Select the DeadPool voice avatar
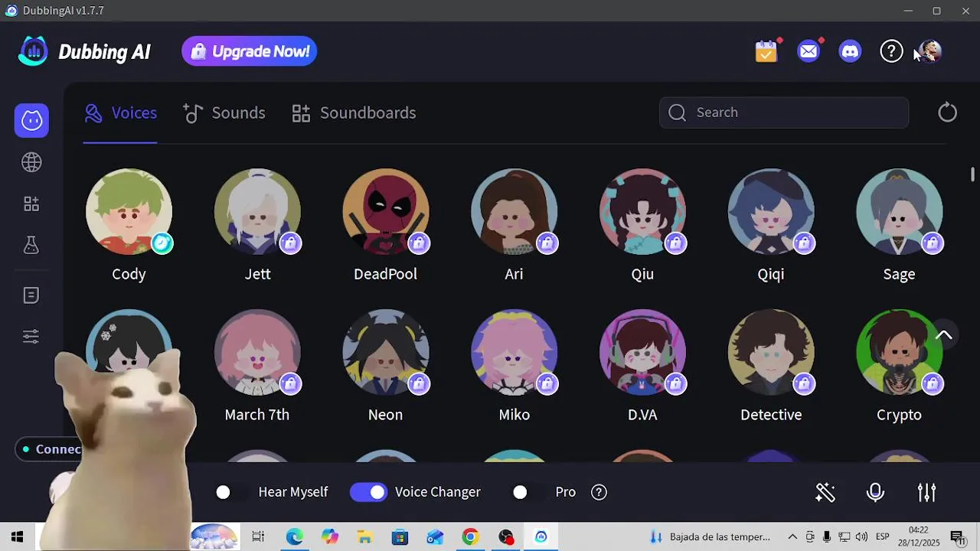980x551 pixels. 386,212
